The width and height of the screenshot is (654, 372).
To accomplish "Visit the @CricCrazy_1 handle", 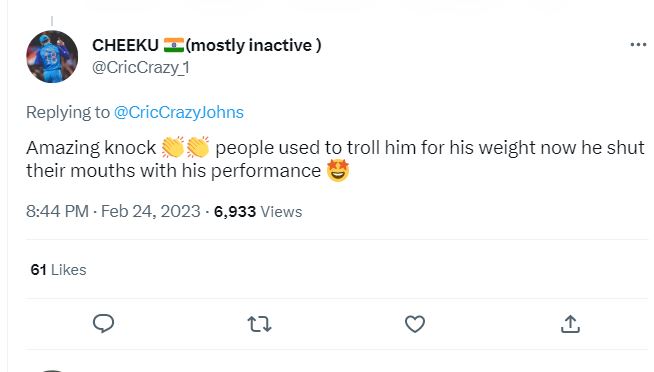I will tap(141, 67).
